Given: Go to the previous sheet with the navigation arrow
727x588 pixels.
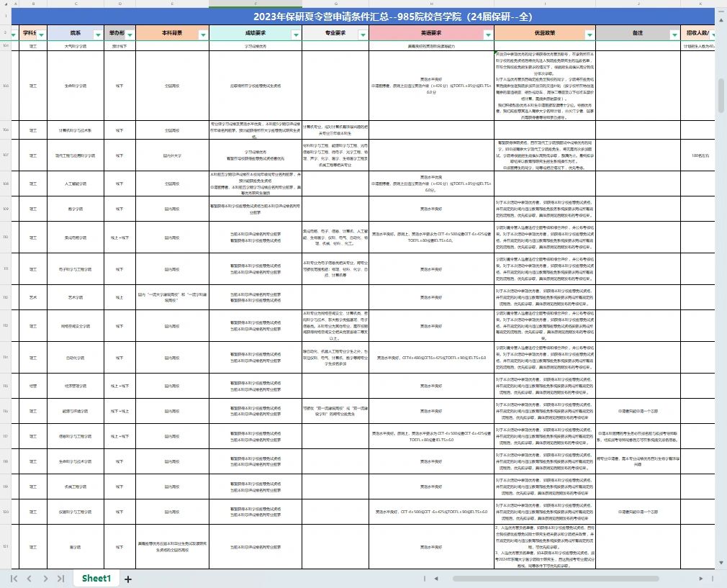Looking at the screenshot, I should pyautogui.click(x=30, y=578).
